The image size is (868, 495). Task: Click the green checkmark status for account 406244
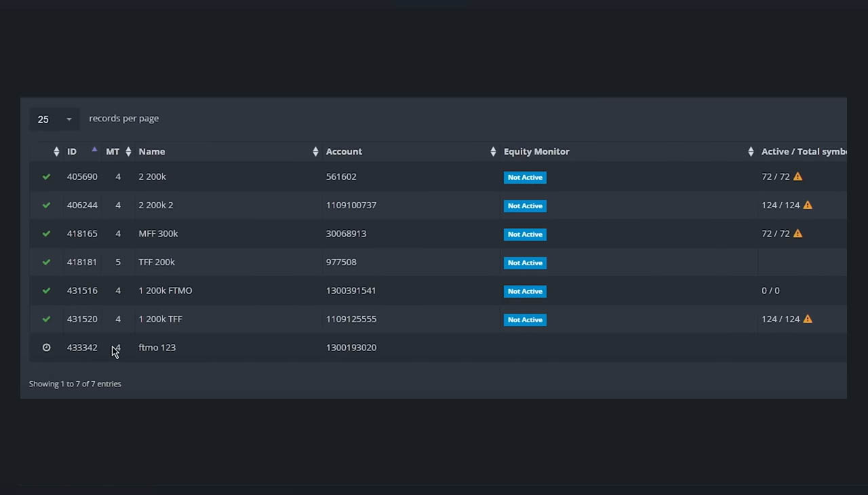[x=46, y=205]
